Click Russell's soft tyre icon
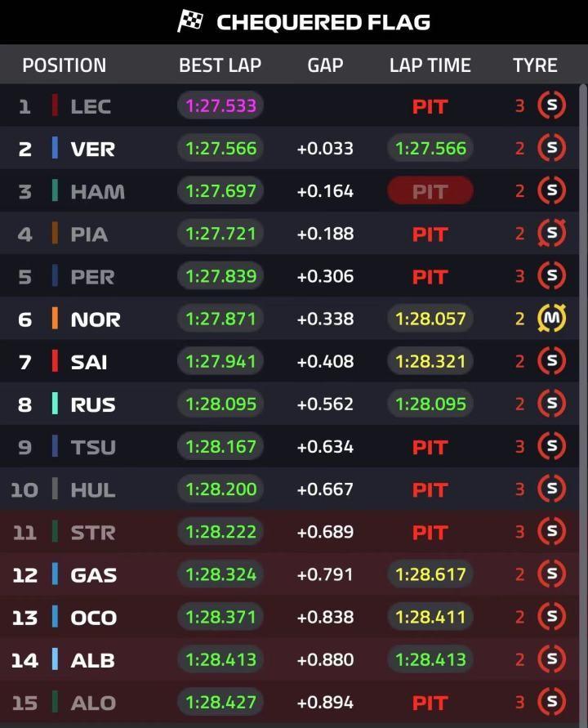The height and width of the screenshot is (728, 588). click(x=552, y=404)
